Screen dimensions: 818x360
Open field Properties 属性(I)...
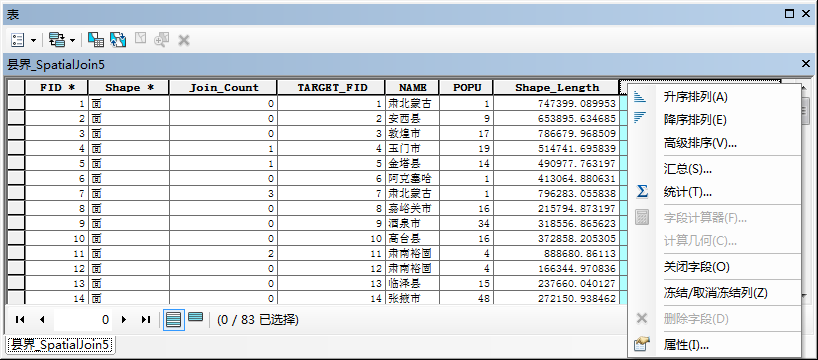coord(686,345)
